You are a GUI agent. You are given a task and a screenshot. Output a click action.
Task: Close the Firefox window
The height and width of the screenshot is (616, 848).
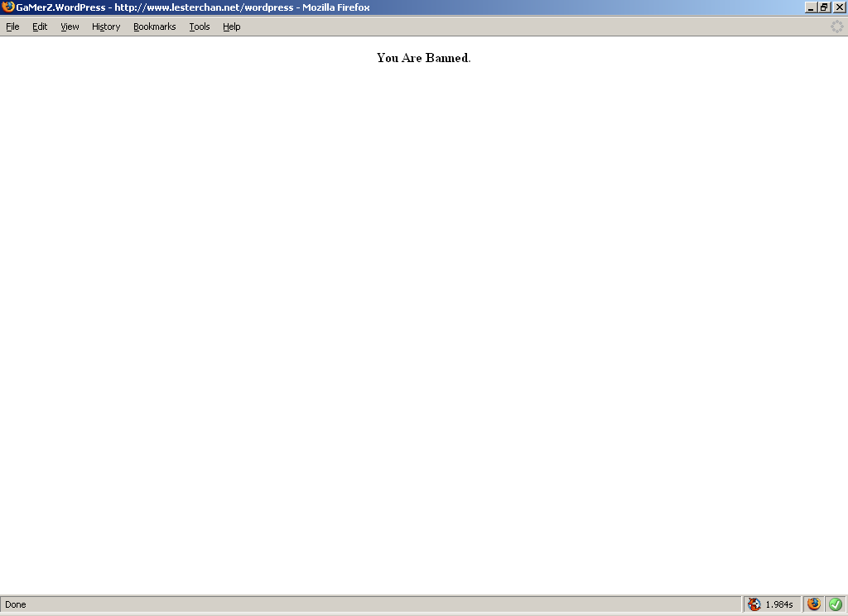[x=840, y=7]
